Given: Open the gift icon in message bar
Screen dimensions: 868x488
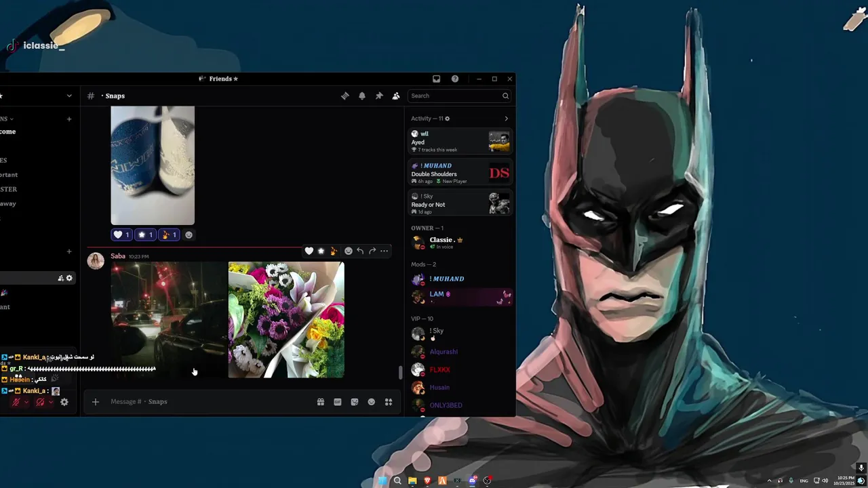Looking at the screenshot, I should (x=321, y=402).
